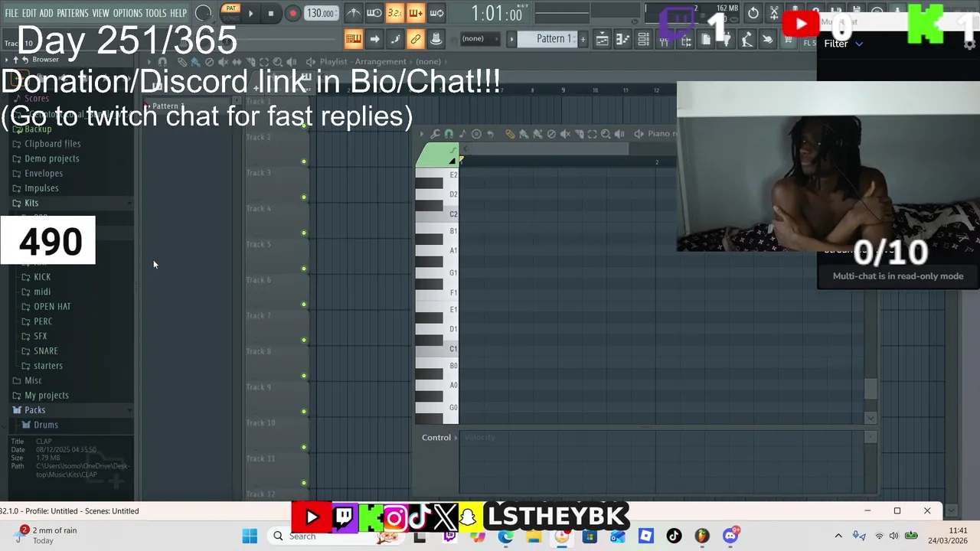Open the Piano roll options menu arrow
Viewport: 980px width, 551px height.
pyautogui.click(x=422, y=134)
